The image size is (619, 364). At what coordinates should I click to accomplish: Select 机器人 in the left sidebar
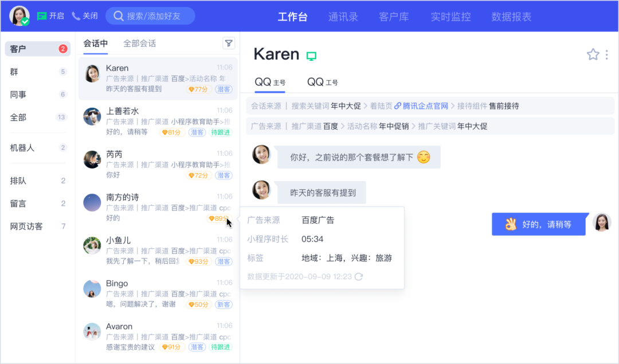coord(23,147)
